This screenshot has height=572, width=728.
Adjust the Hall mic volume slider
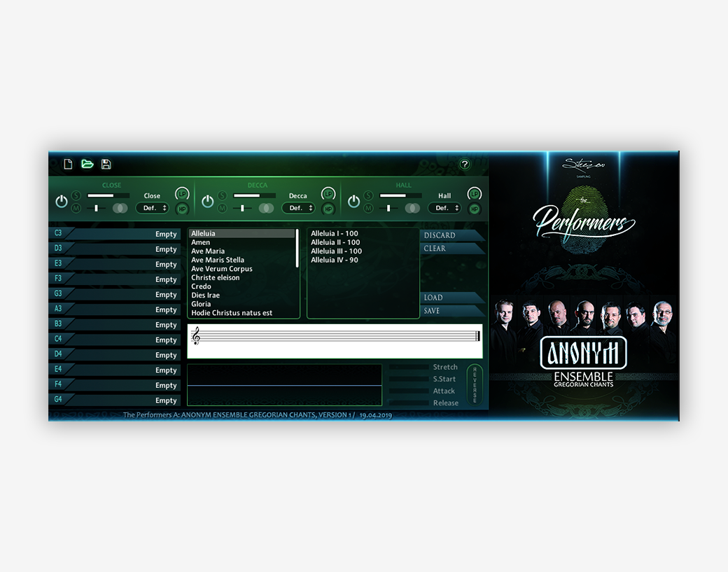click(400, 195)
